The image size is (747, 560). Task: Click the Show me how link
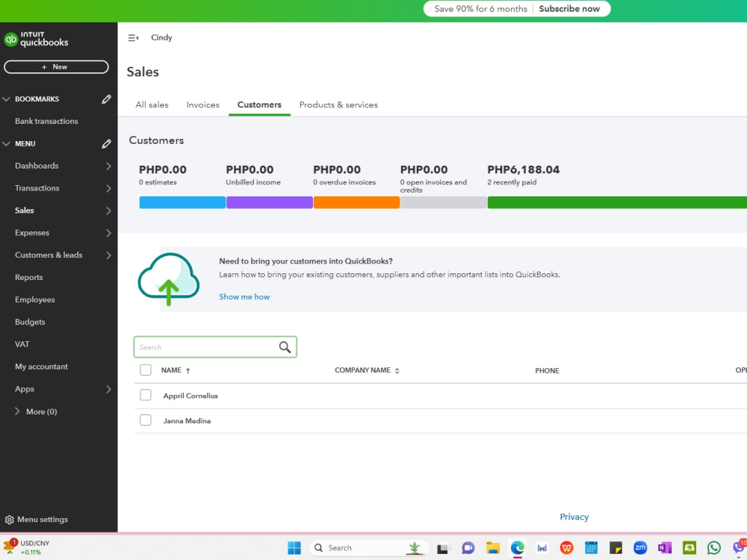[x=244, y=296]
